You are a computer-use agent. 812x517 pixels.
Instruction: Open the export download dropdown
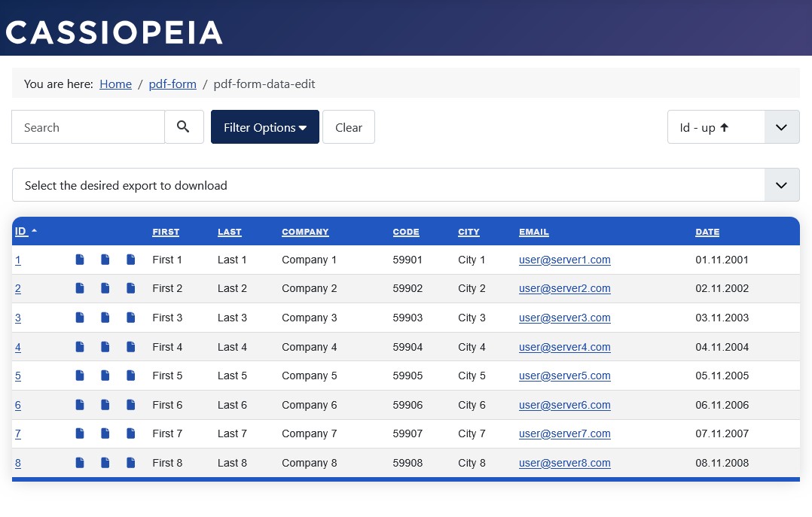781,184
